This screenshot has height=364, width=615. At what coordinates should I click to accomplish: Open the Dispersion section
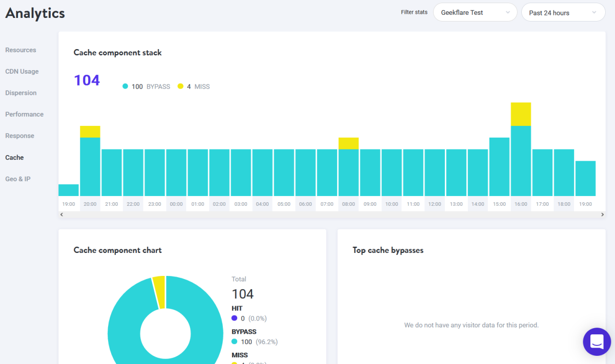click(21, 93)
